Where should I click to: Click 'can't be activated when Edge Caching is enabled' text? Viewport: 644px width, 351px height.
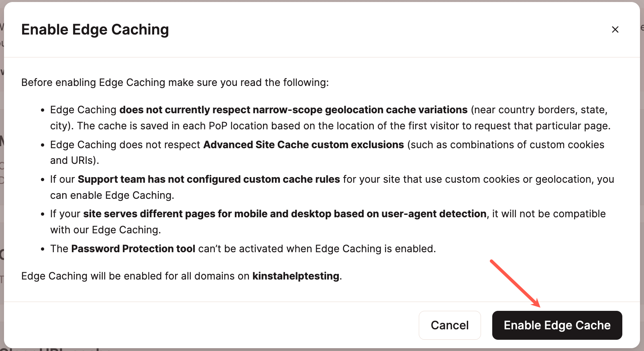tap(316, 249)
